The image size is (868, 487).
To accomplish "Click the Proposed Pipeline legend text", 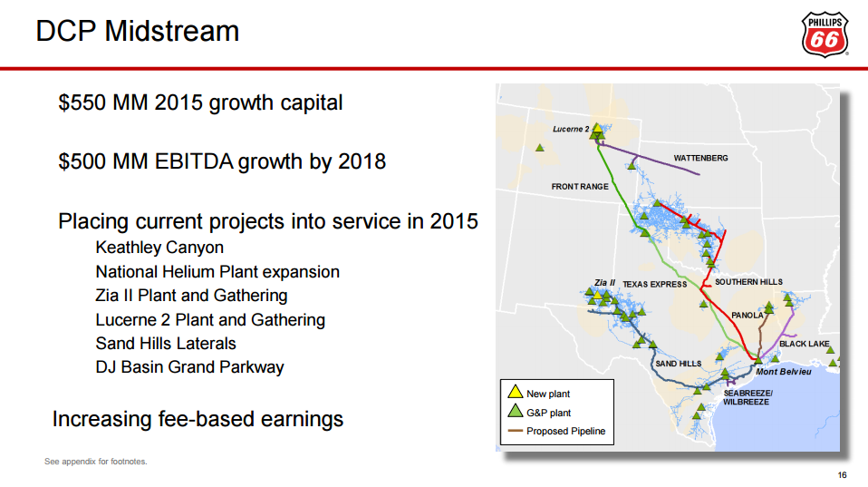I will coord(565,431).
